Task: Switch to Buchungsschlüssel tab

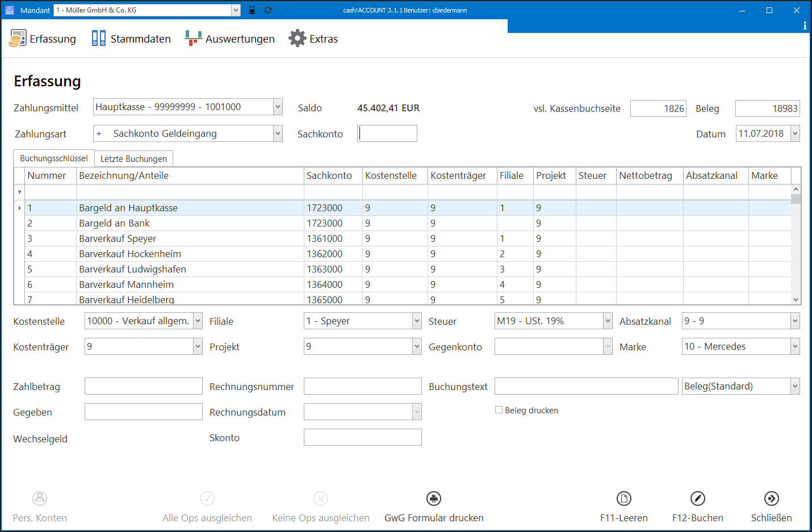Action: coord(54,158)
